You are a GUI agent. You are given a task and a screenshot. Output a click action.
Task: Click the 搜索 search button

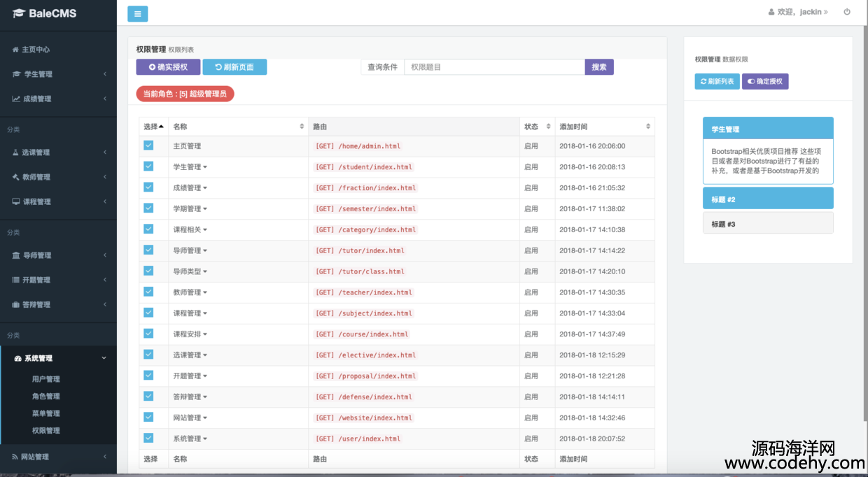[x=599, y=67]
